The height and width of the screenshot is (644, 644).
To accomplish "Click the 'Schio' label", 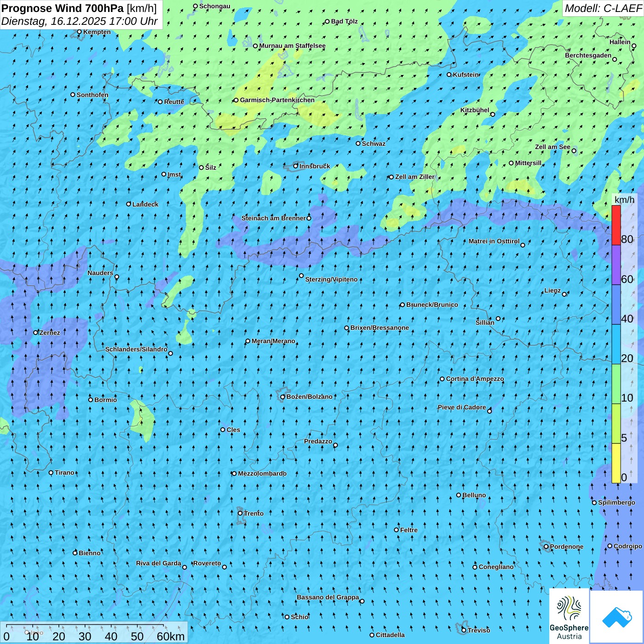I will [299, 617].
